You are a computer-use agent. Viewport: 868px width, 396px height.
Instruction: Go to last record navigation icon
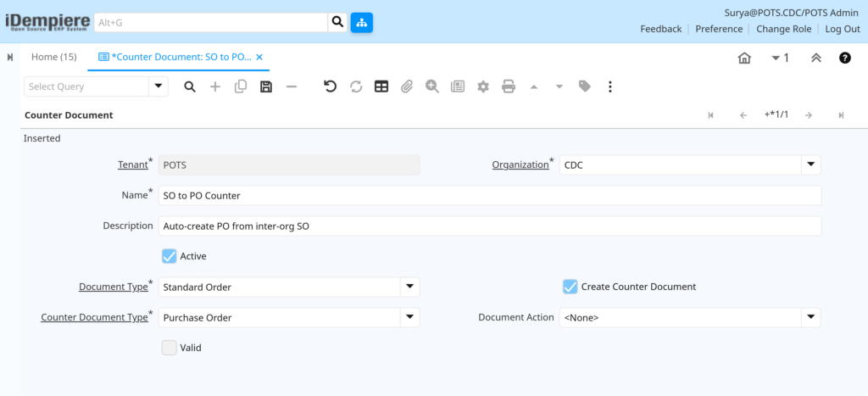tap(841, 115)
